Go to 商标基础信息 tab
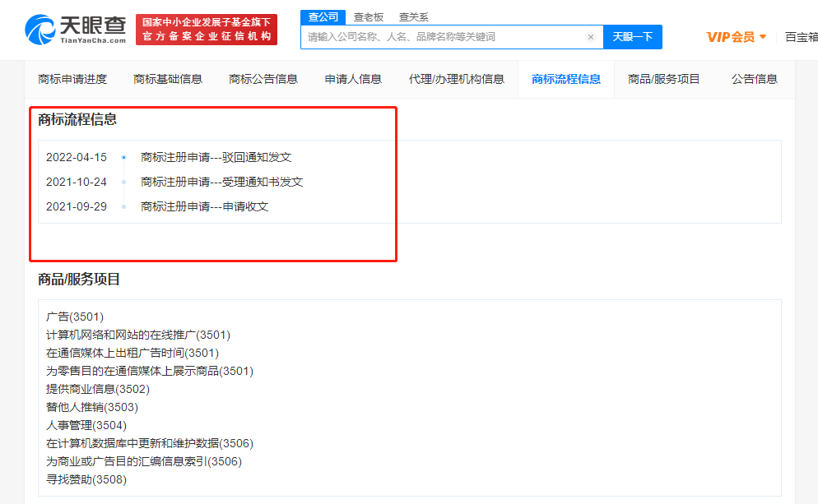Screen dimensions: 818x504 click(x=168, y=79)
